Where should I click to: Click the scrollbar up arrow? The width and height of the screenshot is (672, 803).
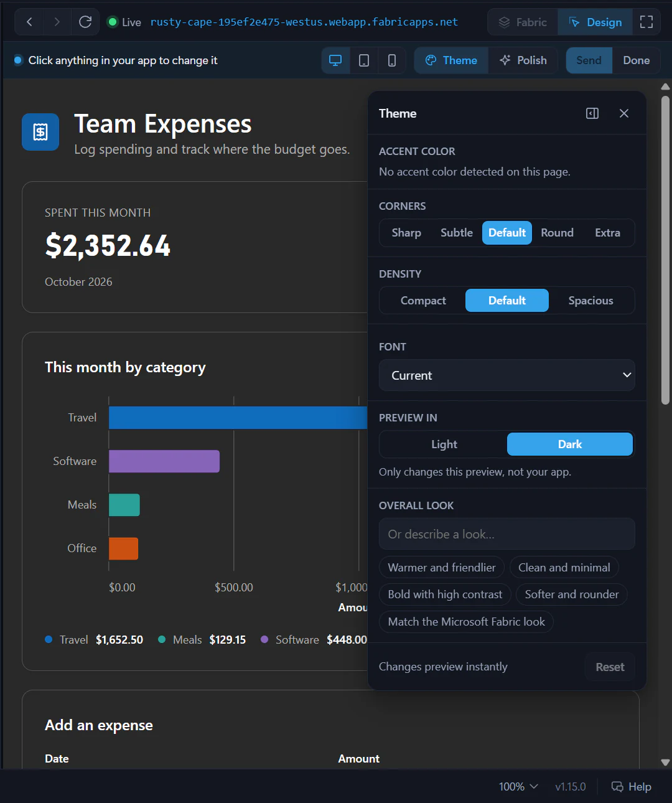pos(665,87)
